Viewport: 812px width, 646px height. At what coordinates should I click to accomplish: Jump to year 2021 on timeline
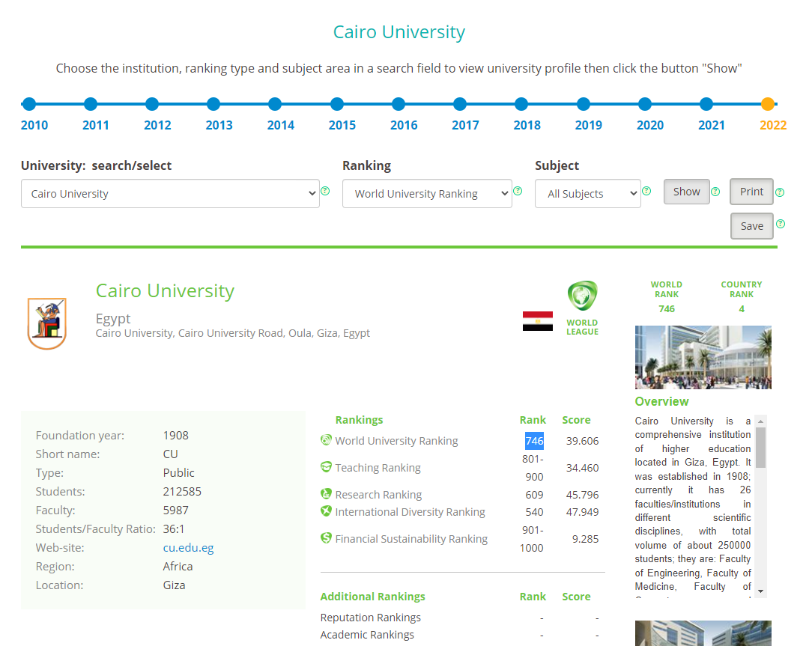tap(706, 104)
